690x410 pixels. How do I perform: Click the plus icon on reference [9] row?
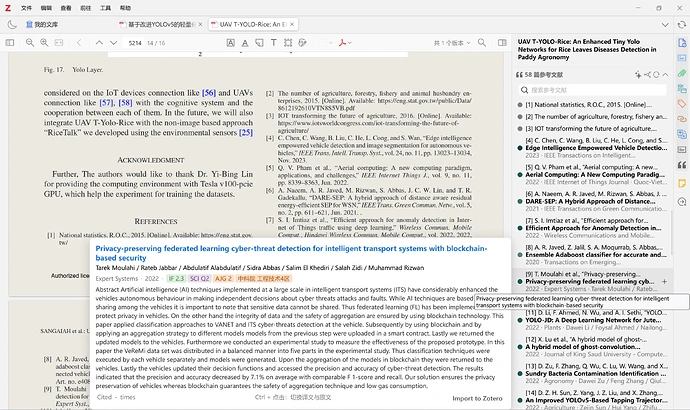[x=664, y=282]
